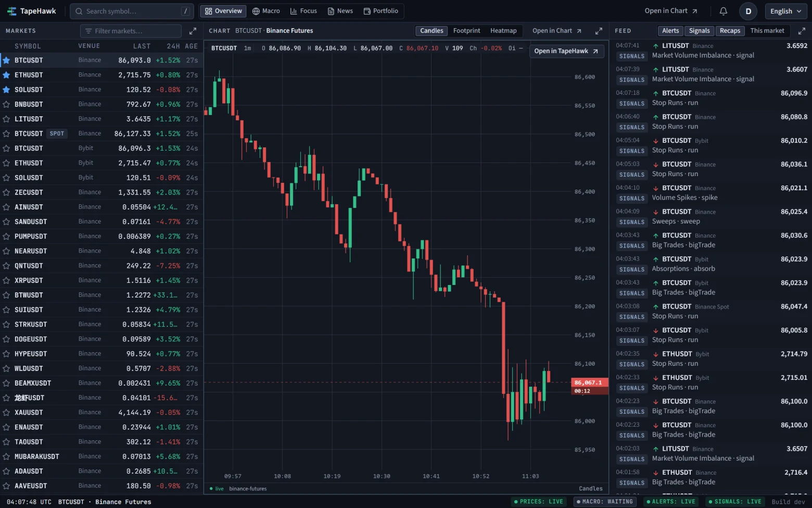Open the Portfolio tab
The width and height of the screenshot is (812, 508).
click(x=381, y=11)
